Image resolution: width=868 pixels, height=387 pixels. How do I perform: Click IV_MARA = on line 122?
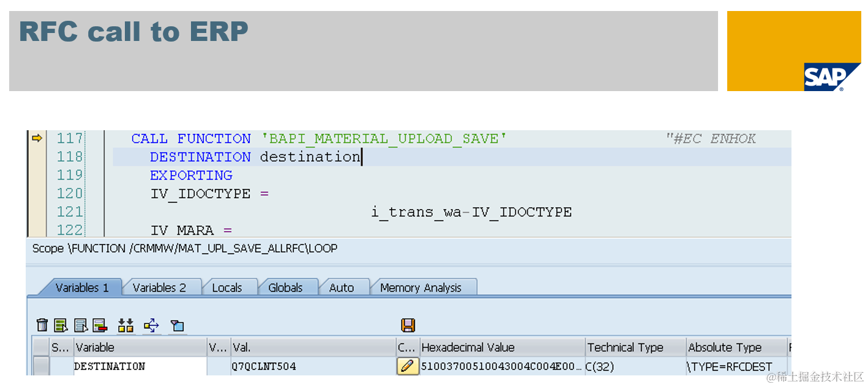(x=191, y=230)
